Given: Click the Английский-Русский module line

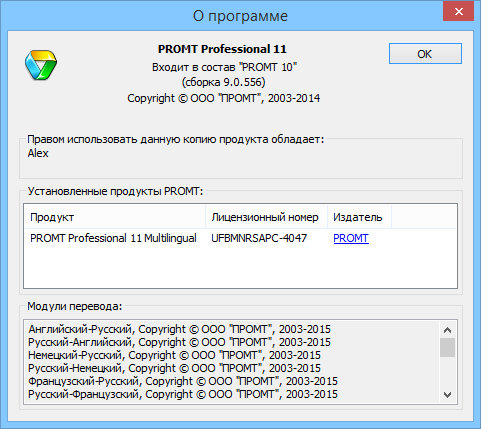Looking at the screenshot, I should (179, 329).
